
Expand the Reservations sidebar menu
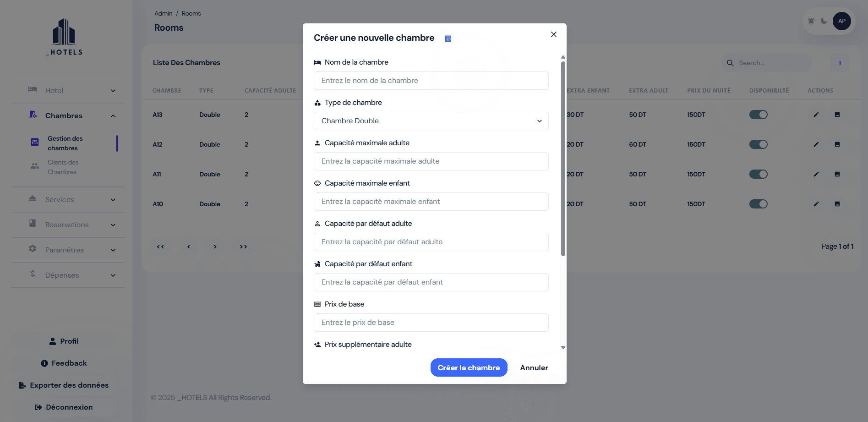tap(71, 225)
